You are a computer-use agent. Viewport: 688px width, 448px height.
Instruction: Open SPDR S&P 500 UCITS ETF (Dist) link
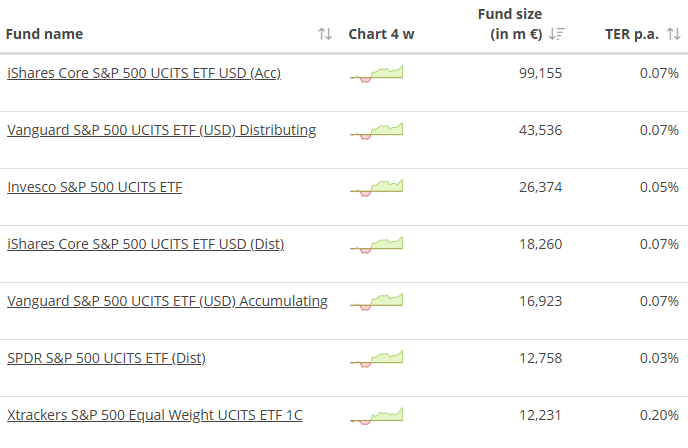tap(106, 358)
